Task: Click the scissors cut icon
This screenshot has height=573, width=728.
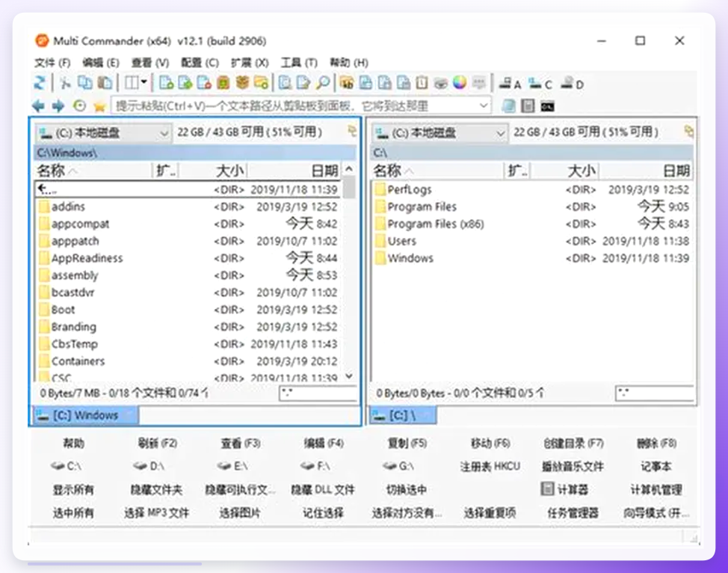Action: 65,83
